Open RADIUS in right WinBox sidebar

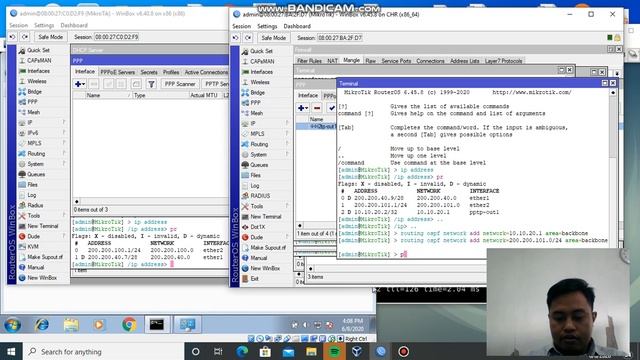(260, 196)
